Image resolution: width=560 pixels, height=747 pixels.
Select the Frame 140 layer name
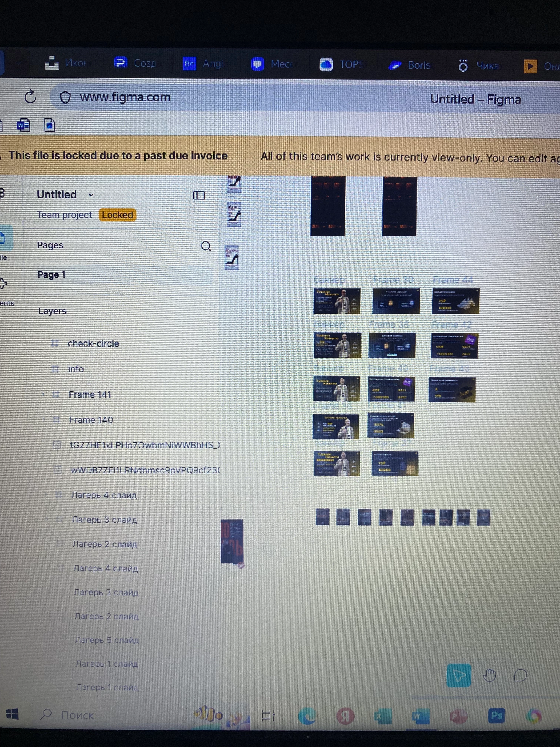91,420
